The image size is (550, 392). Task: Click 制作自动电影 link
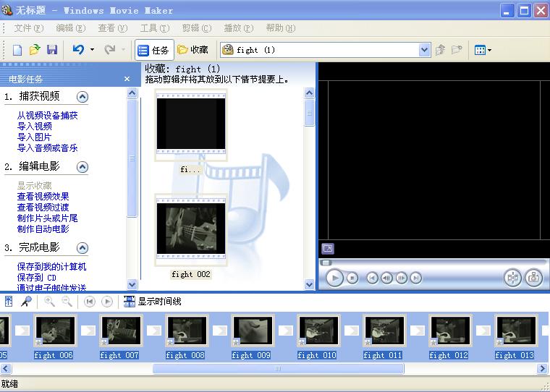point(43,229)
